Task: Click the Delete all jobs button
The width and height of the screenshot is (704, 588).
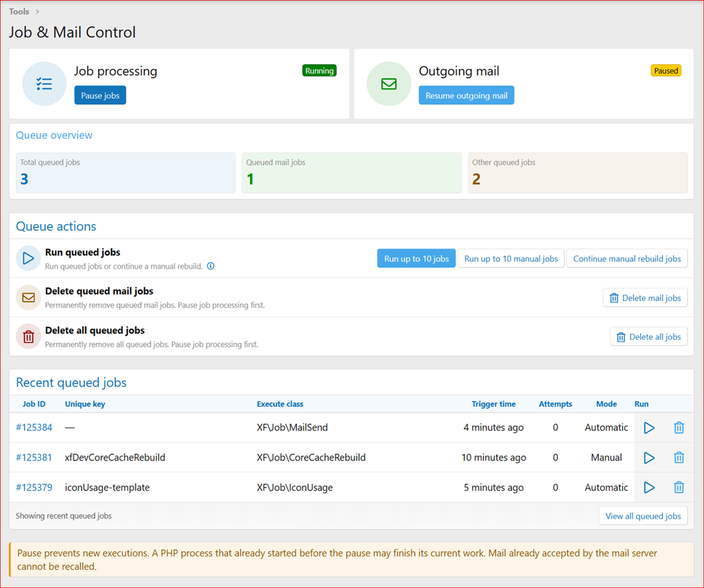Action: click(649, 336)
